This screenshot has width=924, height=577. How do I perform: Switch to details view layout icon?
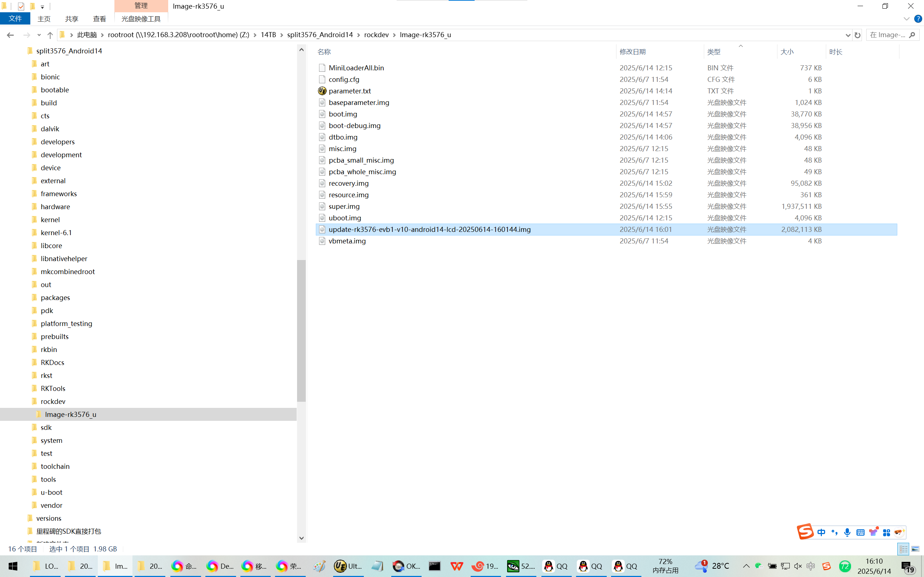pyautogui.click(x=903, y=549)
